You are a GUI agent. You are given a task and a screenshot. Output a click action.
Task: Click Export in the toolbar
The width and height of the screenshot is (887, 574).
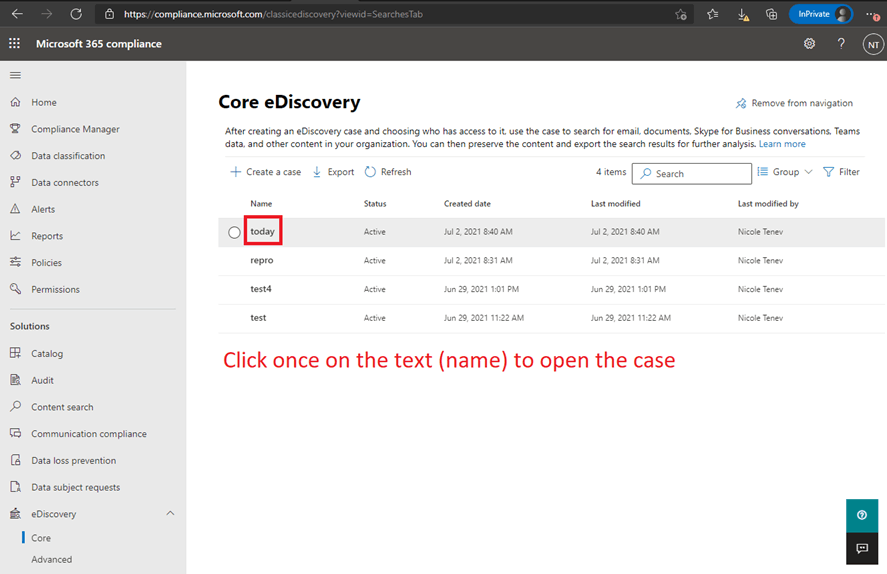tap(333, 172)
